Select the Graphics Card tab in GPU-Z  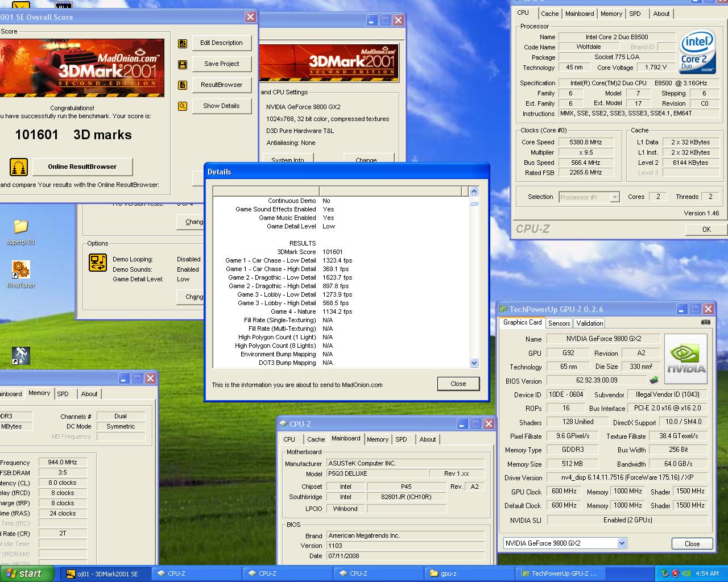pyautogui.click(x=522, y=322)
